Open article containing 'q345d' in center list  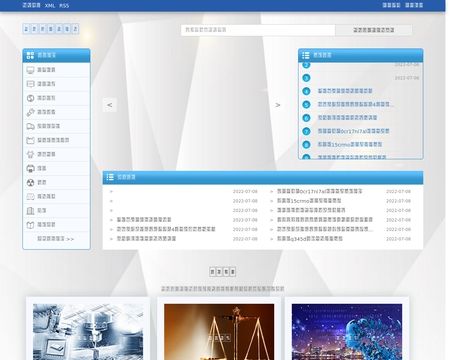[x=310, y=239]
